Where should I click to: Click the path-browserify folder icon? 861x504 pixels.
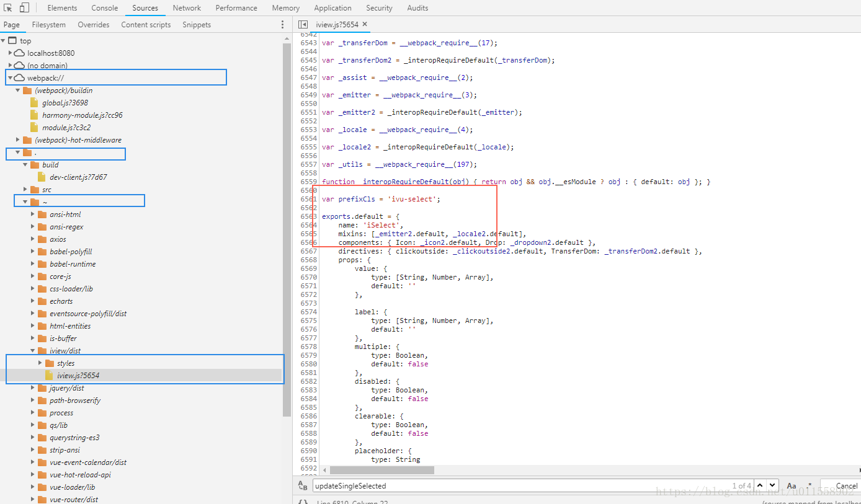pos(42,400)
